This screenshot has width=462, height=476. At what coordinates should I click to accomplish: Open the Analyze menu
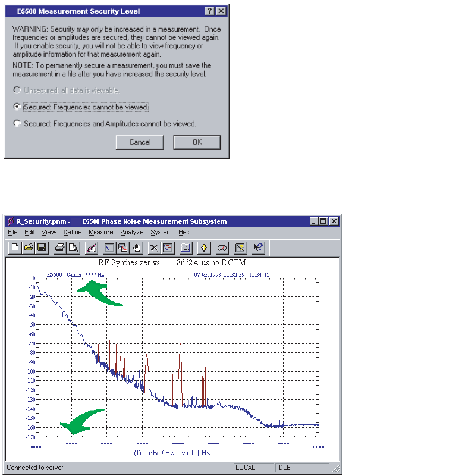click(x=132, y=232)
